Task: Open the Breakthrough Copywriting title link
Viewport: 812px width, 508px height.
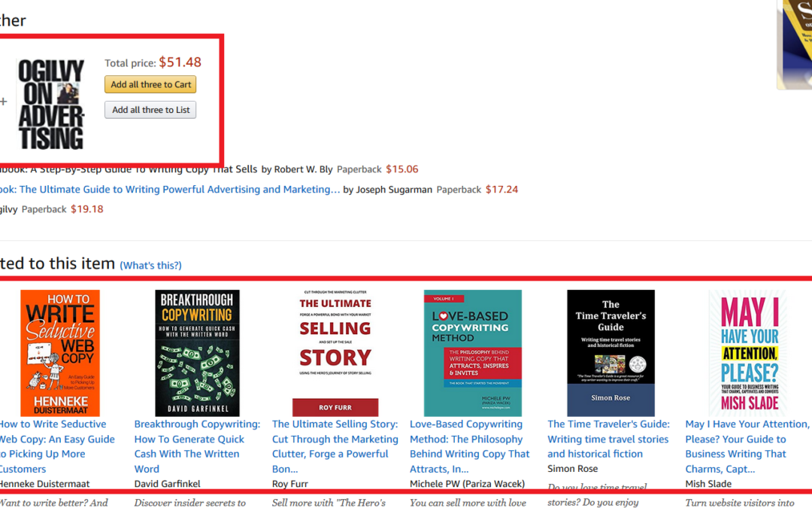Action: coord(197,446)
